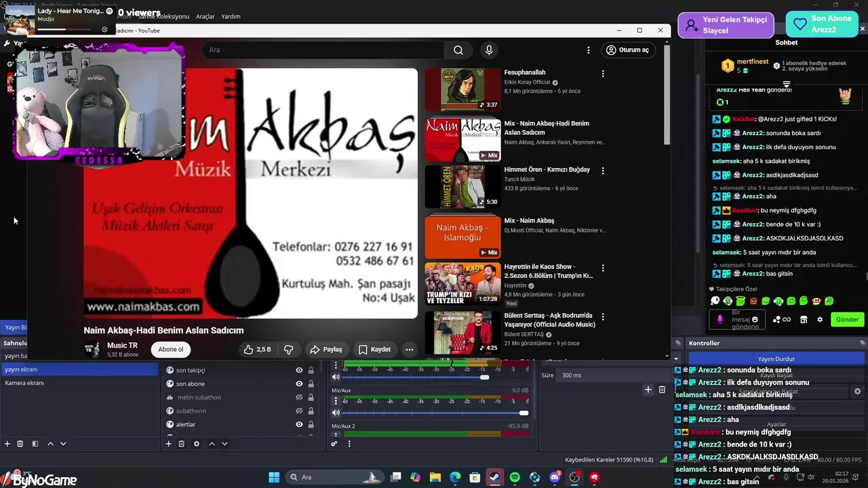
Task: Select the yayın ekranı scene
Action: [x=79, y=369]
